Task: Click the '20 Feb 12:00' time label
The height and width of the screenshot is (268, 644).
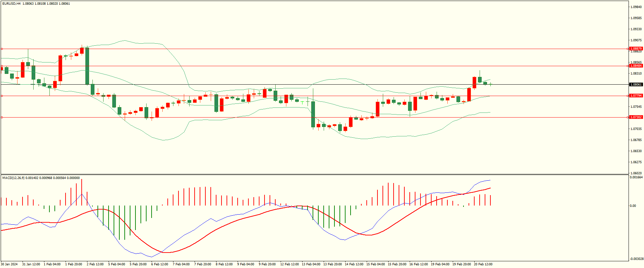Action: (483, 264)
